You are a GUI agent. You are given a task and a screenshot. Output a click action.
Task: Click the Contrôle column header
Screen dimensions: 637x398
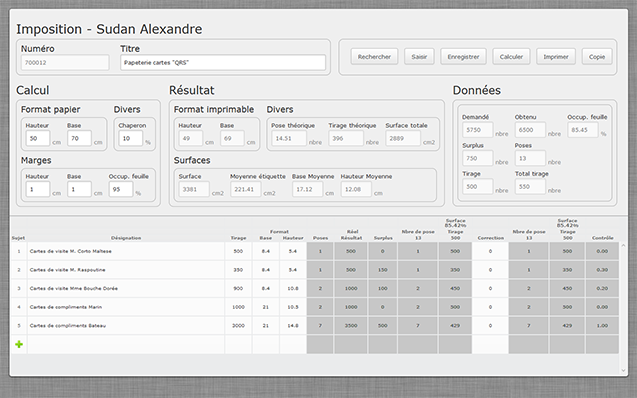603,238
